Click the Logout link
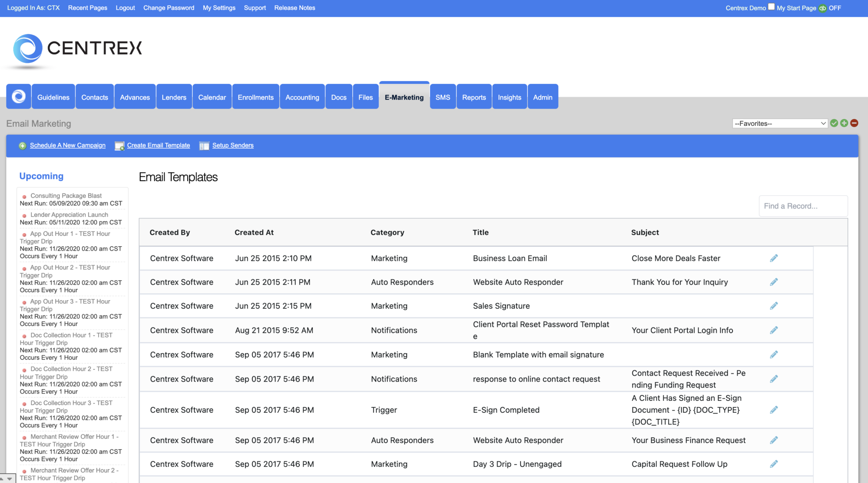 point(125,8)
